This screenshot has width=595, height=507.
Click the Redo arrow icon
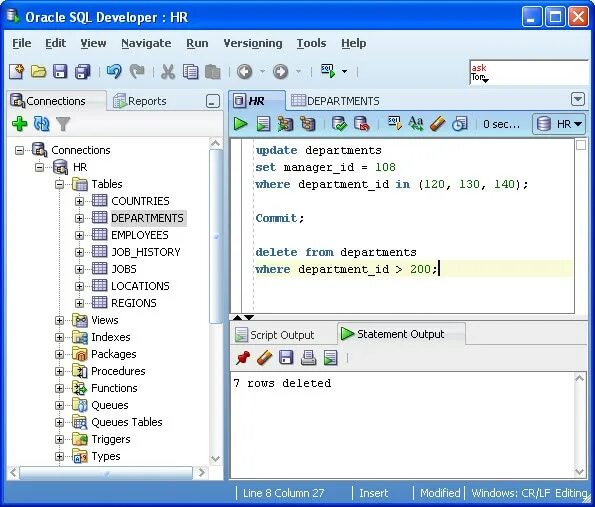click(137, 71)
